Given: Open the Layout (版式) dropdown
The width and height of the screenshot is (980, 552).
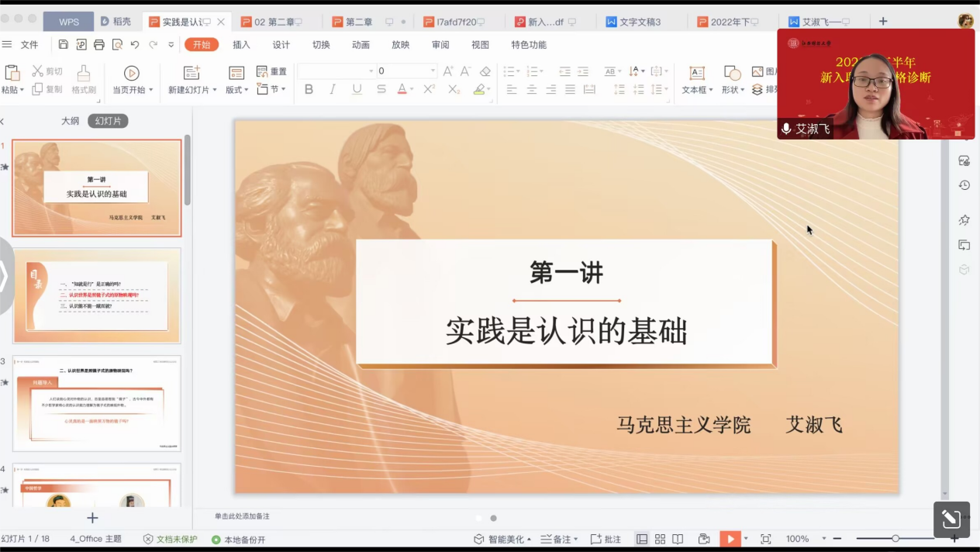Looking at the screenshot, I should coord(246,90).
